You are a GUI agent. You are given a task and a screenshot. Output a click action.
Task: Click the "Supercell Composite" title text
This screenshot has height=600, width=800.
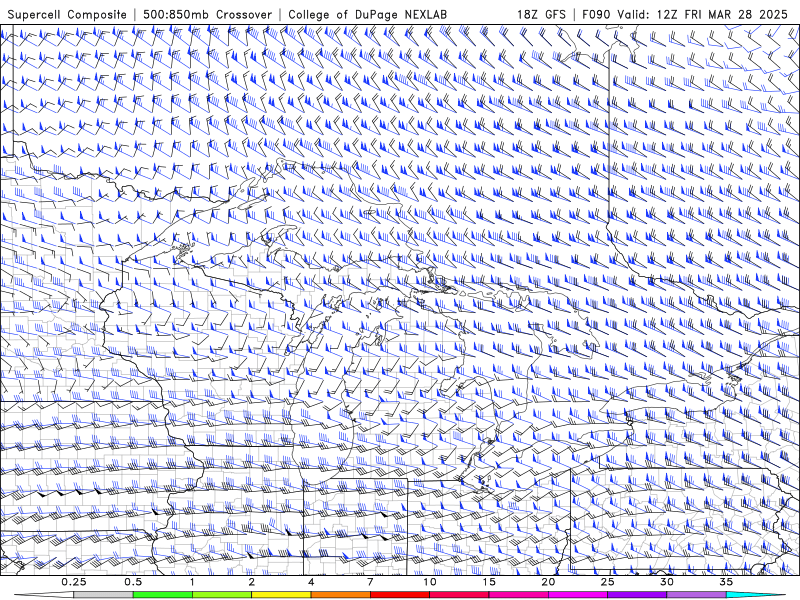[67, 14]
